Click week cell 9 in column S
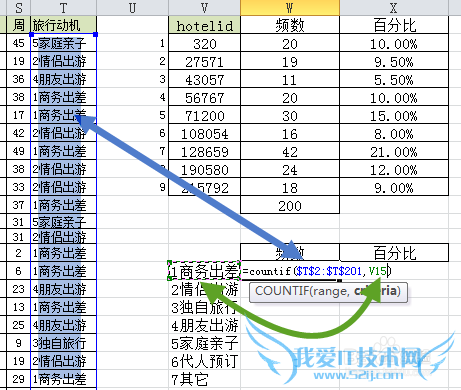Viewport: 461px width, 390px height. coord(18,343)
